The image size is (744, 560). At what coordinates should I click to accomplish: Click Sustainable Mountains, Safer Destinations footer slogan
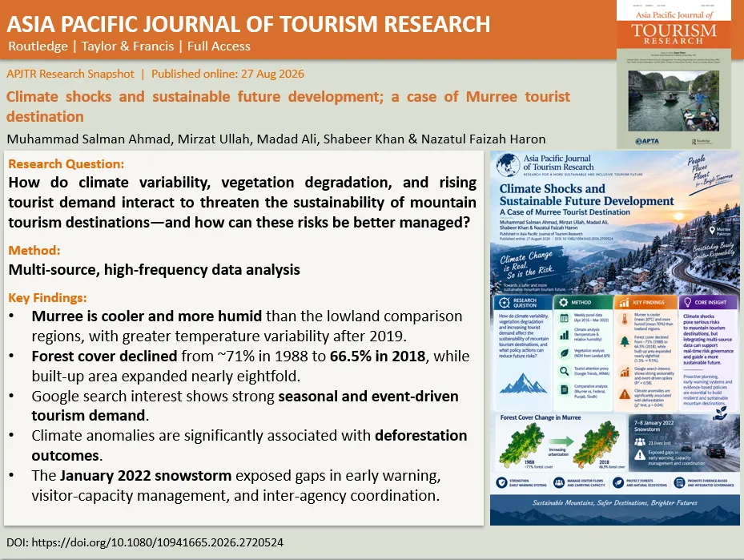[x=614, y=502]
